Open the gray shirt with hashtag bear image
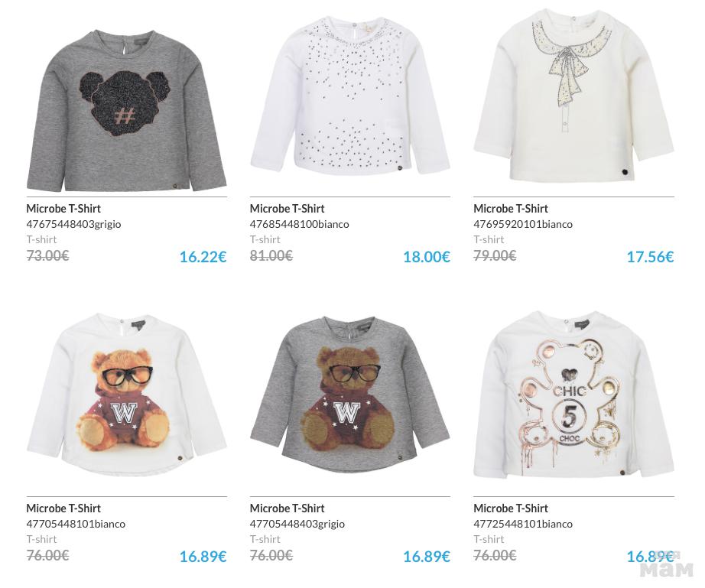 point(126,109)
